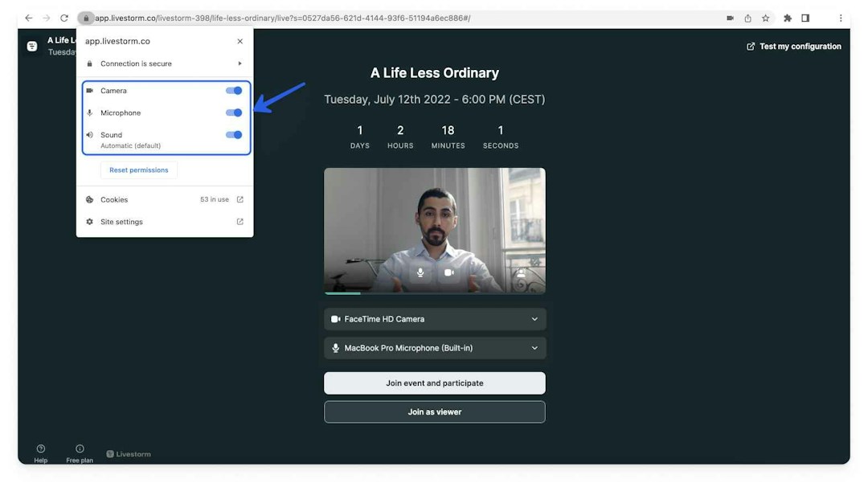Click the Site settings external link icon
Viewport: 868px width, 491px height.
[x=240, y=222]
